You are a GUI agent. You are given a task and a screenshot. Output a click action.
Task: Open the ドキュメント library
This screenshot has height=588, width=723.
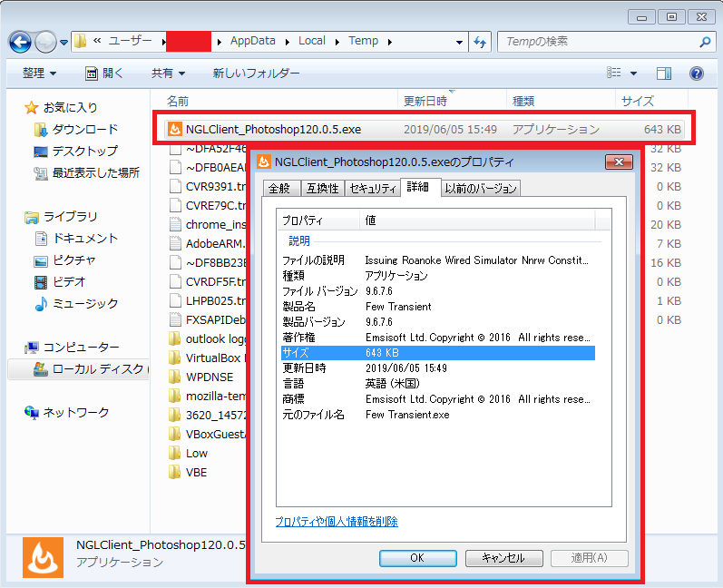tap(76, 239)
